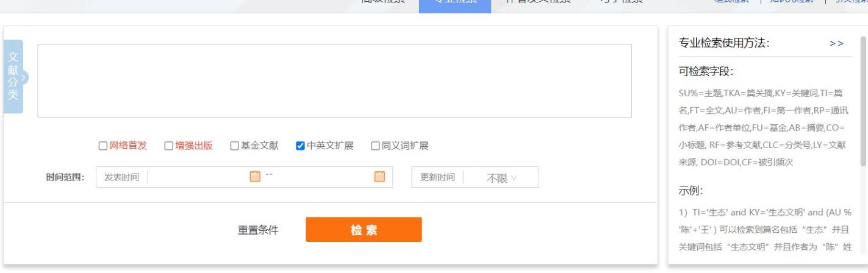This screenshot has width=868, height=273.
Task: Open the start date calendar picker
Action: (255, 177)
